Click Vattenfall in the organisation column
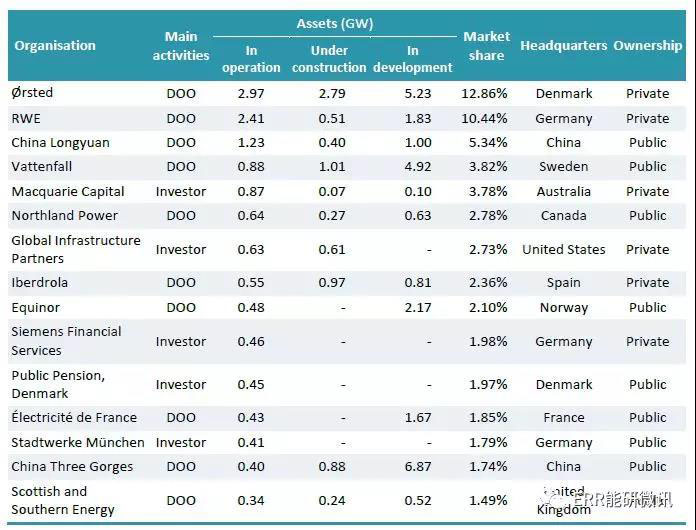Viewport: 696px width, 530px height. click(41, 166)
